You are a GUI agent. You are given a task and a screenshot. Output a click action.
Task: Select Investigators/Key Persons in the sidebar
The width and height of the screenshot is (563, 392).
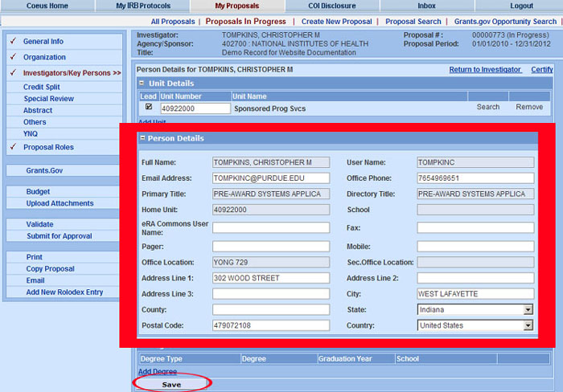(x=72, y=73)
